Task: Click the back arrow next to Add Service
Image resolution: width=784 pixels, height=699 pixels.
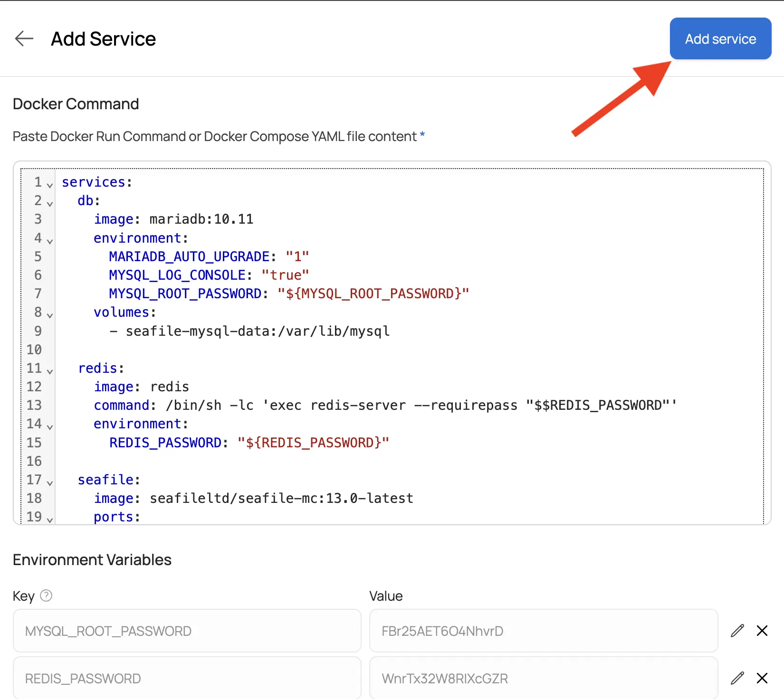Action: click(x=24, y=38)
